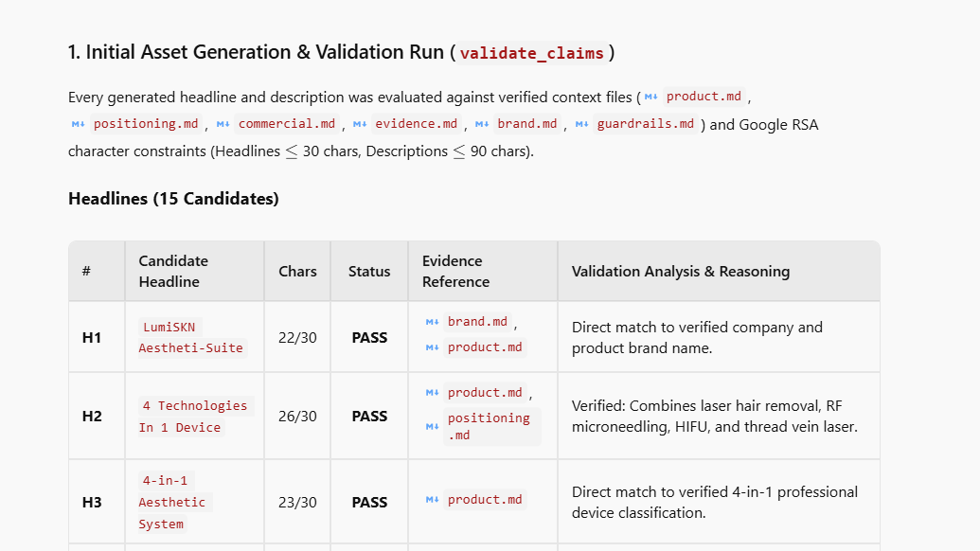
Task: Open the commercial.md file link
Action: 287,124
